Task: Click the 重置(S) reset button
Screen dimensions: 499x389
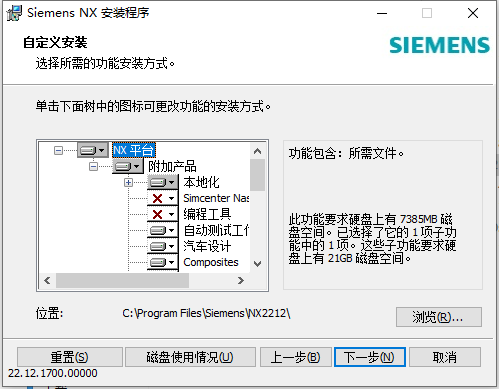Action: tap(70, 357)
